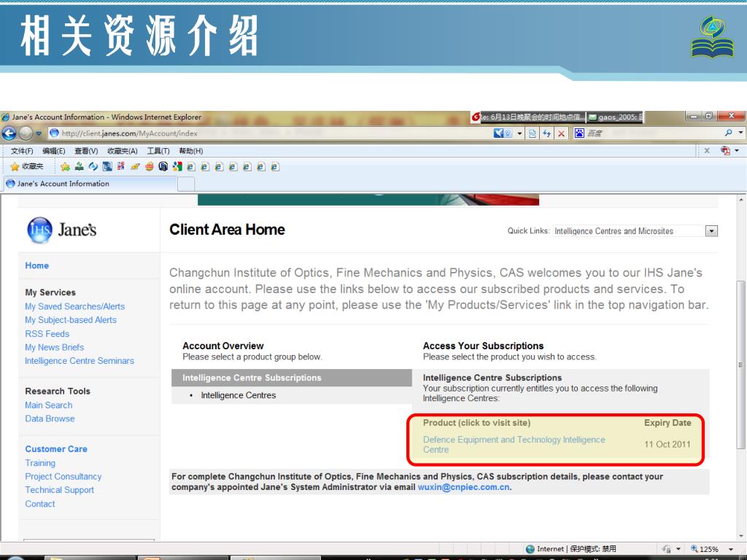Click the Baidu search box

tap(653, 133)
